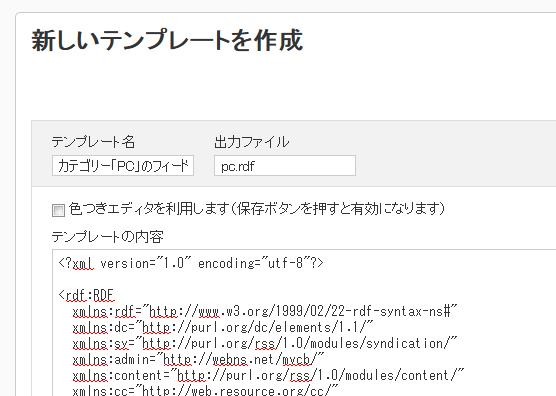Screen dimensions: 556x396
Task: Click the テンプレート名 input field
Action: coord(123,165)
